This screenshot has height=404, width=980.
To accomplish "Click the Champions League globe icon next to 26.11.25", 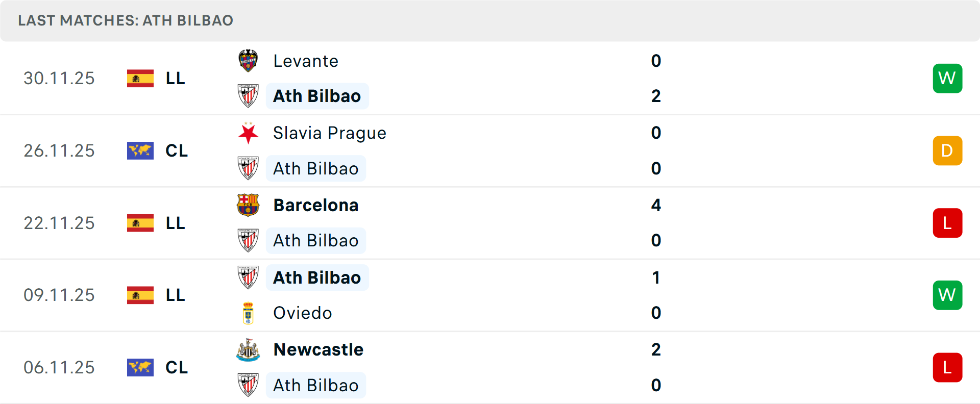I will click(140, 150).
